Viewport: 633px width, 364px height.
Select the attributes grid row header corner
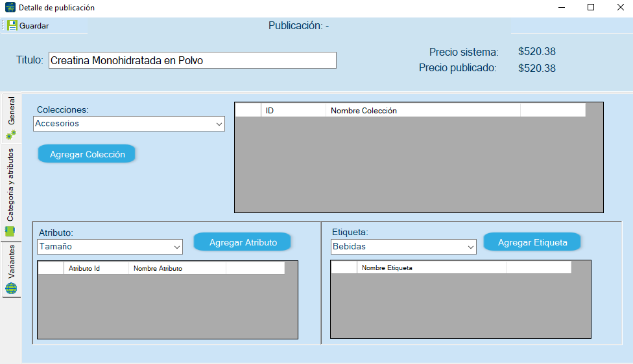coord(51,268)
